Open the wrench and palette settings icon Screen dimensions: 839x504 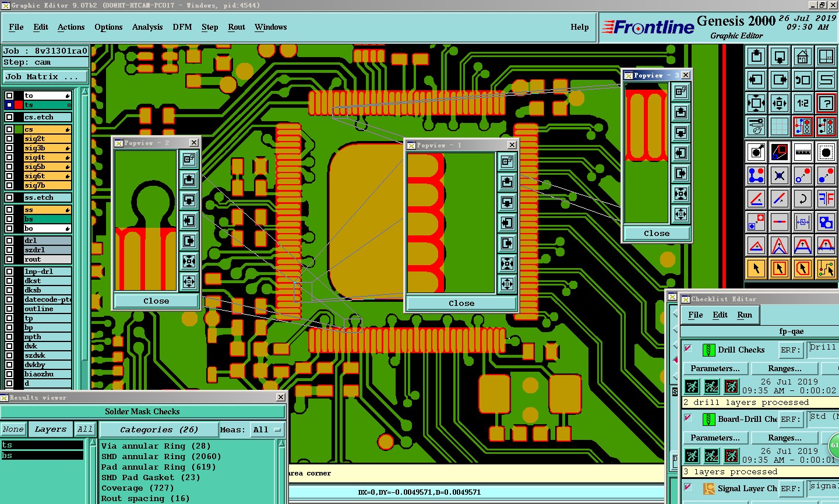coord(756,126)
